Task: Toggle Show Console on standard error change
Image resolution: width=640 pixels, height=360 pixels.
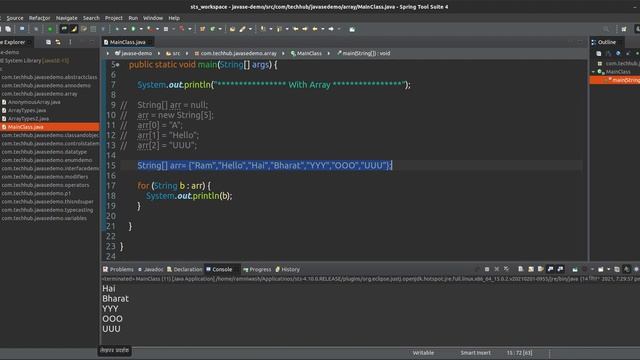Action: click(x=560, y=269)
